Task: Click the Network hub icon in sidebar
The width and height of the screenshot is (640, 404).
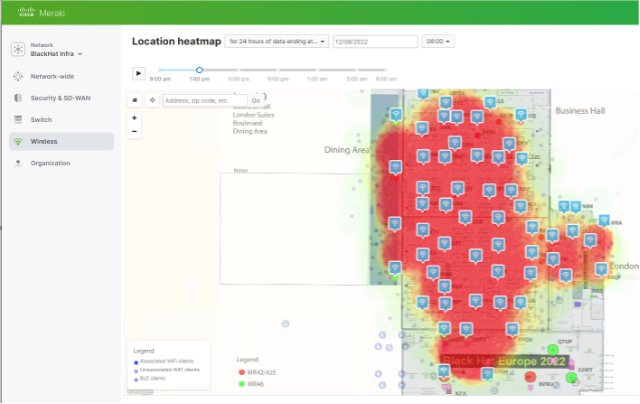Action: coord(18,48)
